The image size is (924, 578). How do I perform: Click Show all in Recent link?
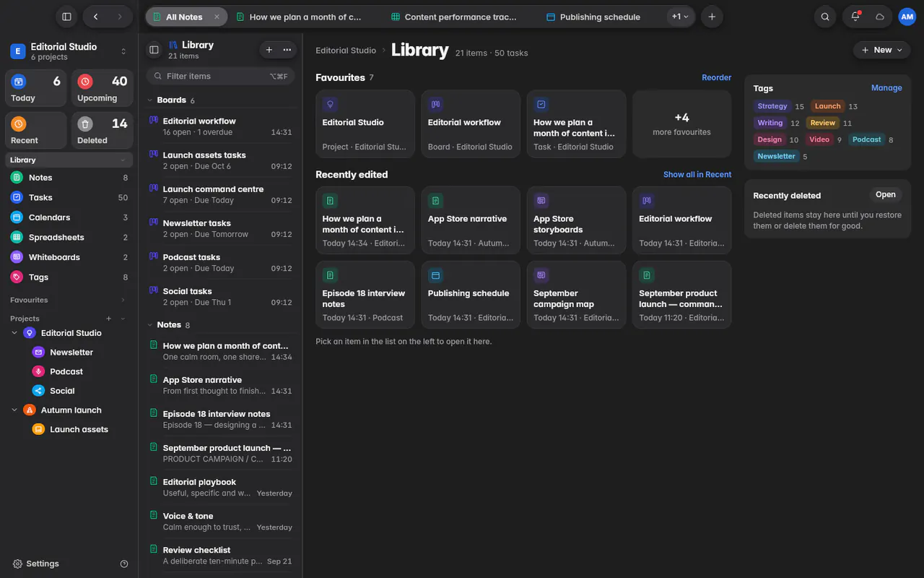(697, 175)
